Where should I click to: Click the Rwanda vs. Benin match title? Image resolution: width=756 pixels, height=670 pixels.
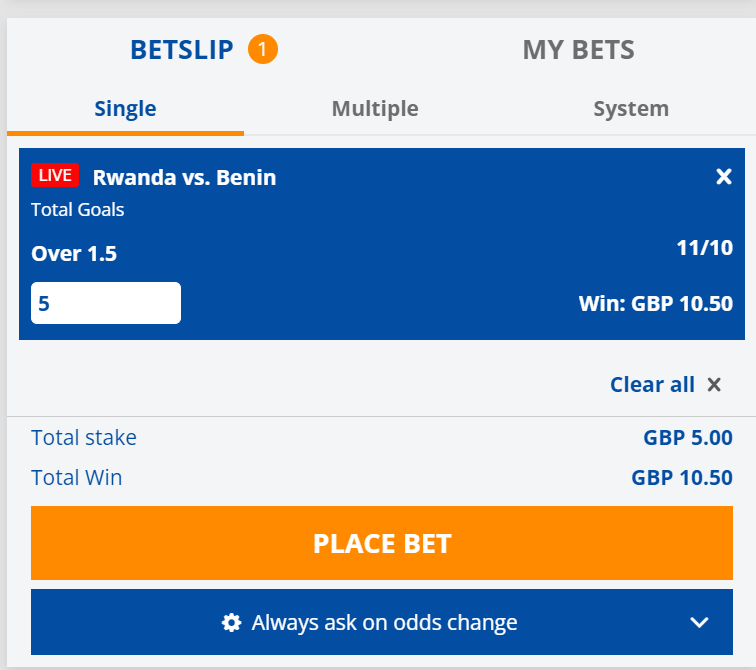tap(185, 177)
